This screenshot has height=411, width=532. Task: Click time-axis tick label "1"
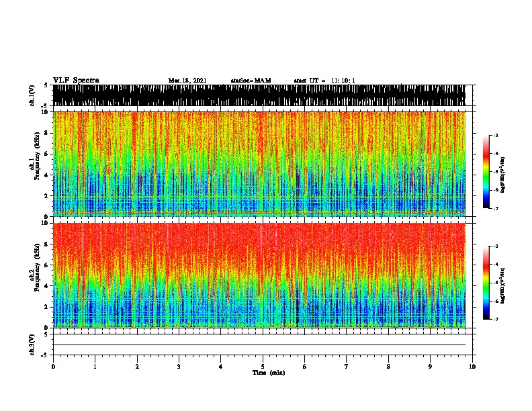pos(95,367)
